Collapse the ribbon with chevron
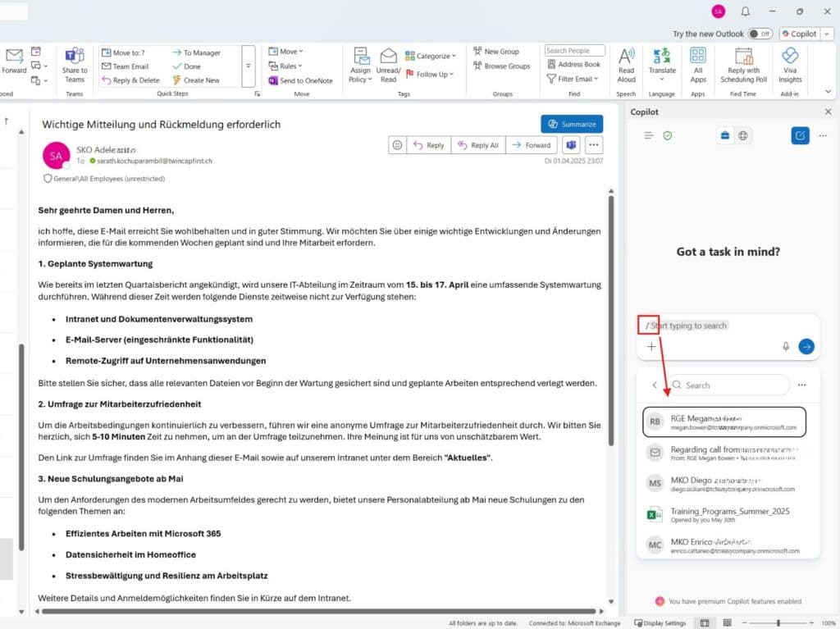 (x=829, y=92)
